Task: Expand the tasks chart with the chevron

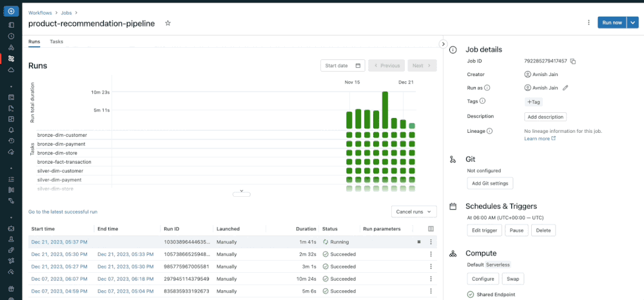Action: pyautogui.click(x=242, y=193)
